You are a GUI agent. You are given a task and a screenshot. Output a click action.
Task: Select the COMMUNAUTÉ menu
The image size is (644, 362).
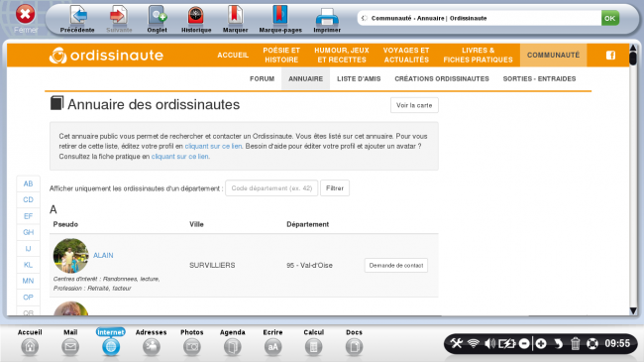tap(553, 56)
